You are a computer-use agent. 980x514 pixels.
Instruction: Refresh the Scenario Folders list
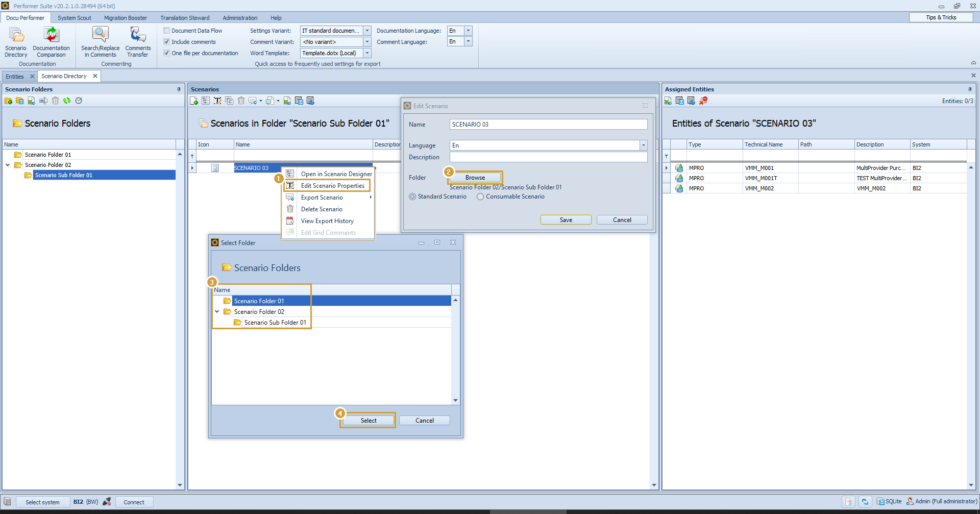click(x=67, y=101)
